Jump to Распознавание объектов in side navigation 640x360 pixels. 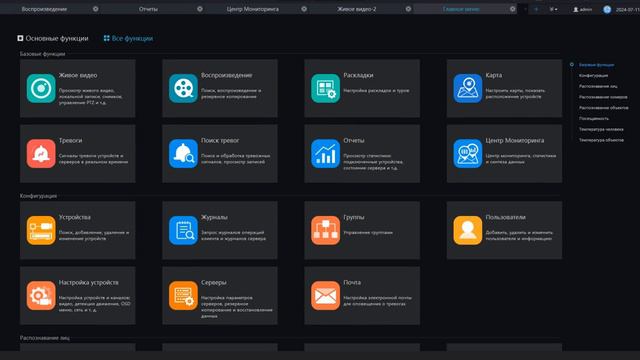tap(604, 108)
